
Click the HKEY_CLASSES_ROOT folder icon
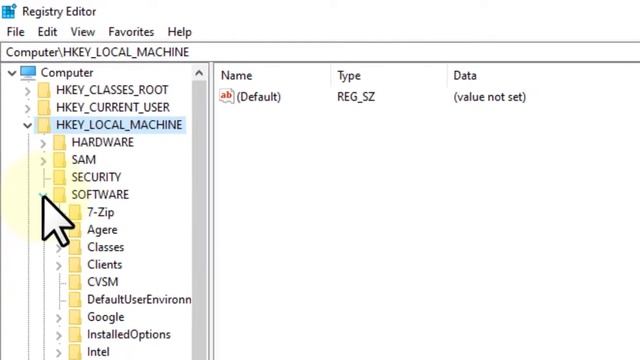[44, 90]
